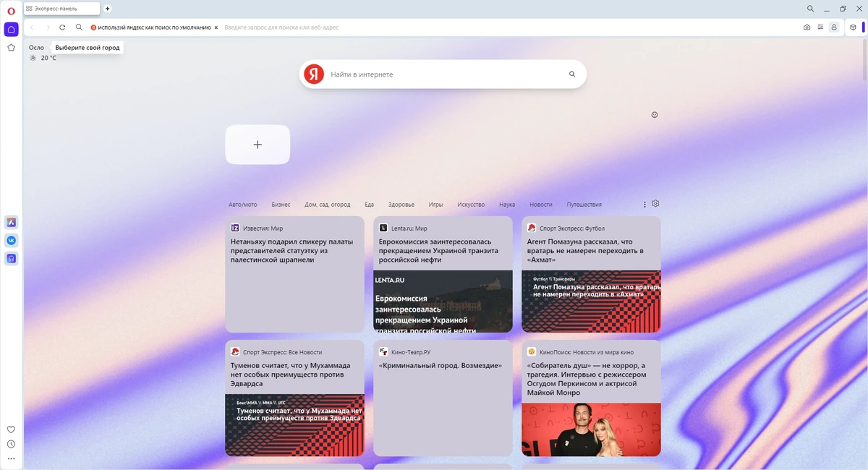Click the address bar text field
868x470 pixels.
tap(506, 27)
